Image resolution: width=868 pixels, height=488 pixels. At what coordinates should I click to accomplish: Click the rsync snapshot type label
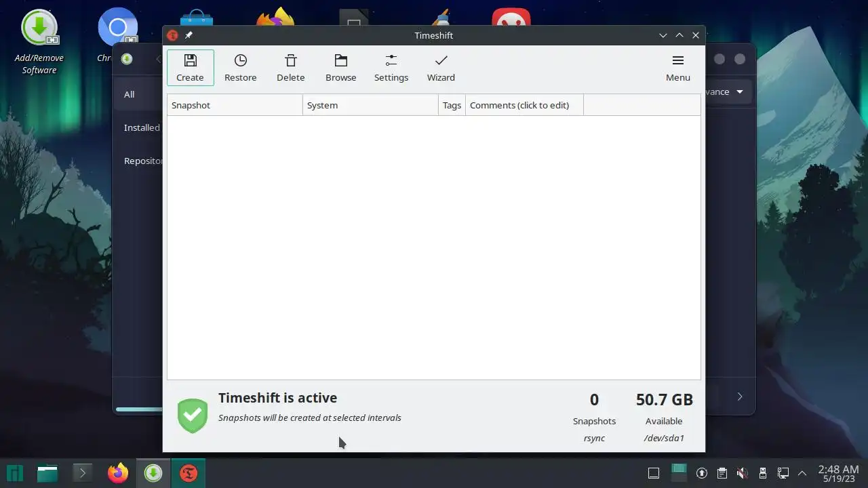coord(594,438)
